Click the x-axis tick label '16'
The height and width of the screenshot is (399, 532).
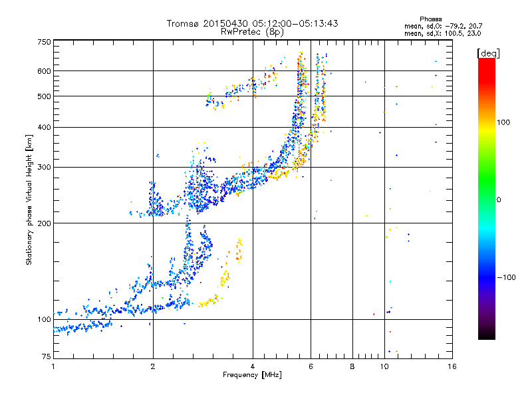click(x=452, y=366)
